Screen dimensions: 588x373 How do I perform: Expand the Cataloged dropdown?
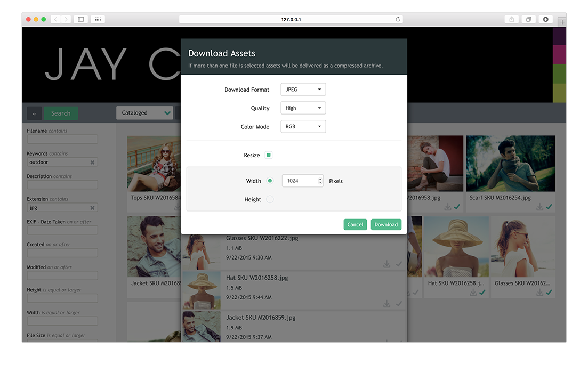145,113
